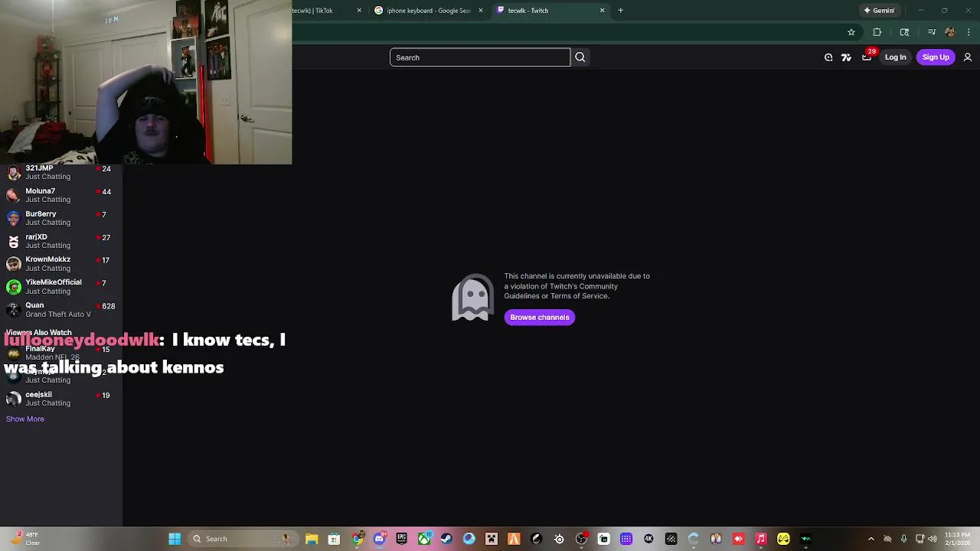
Task: Open Twitch whispers icon beside 7TV
Action: [828, 57]
